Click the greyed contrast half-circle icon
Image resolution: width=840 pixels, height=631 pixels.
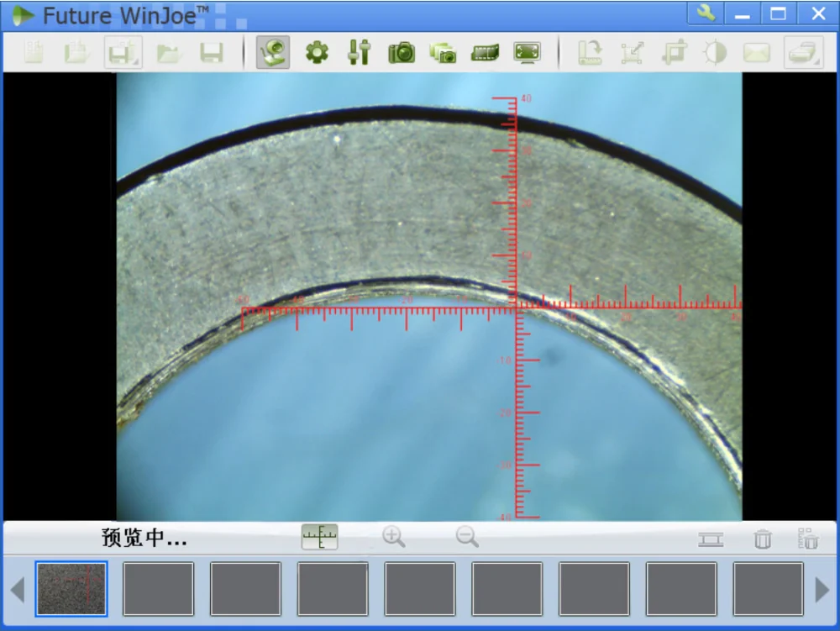(715, 53)
